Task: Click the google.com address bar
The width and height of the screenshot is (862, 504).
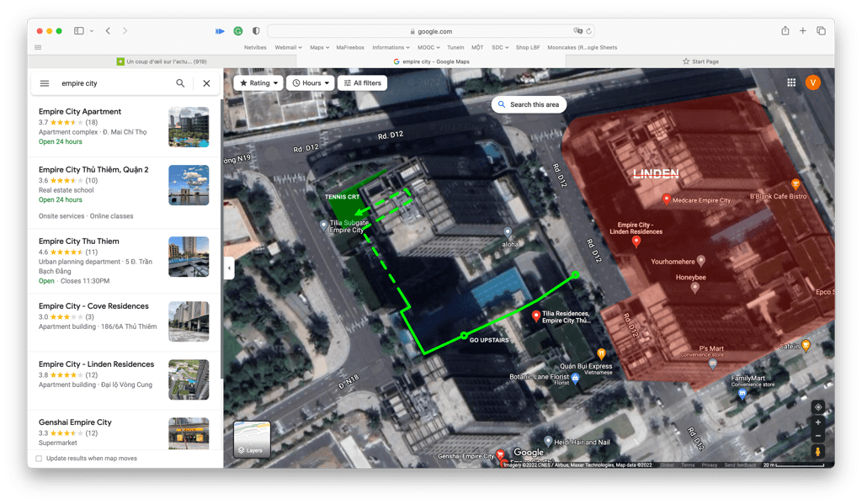Action: coord(431,31)
